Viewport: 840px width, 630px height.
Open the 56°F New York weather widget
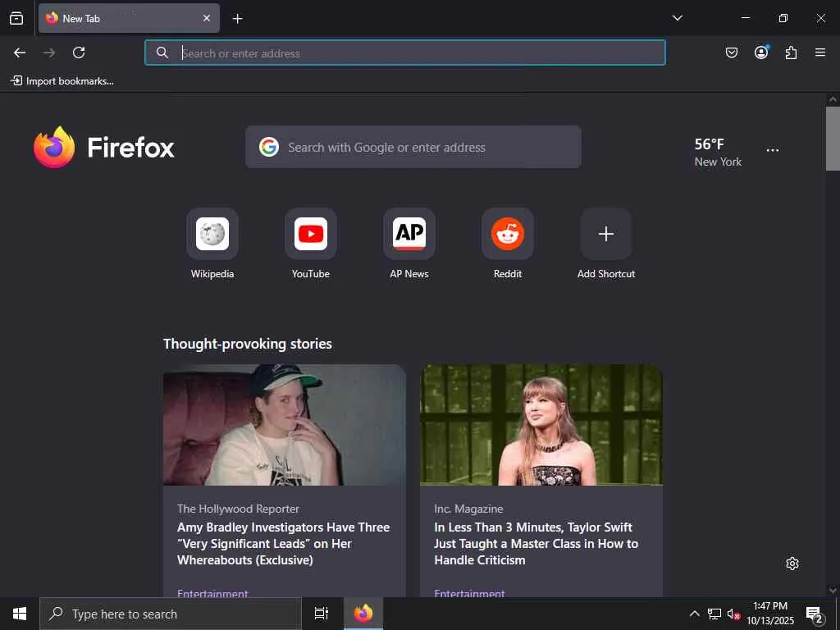click(x=718, y=152)
